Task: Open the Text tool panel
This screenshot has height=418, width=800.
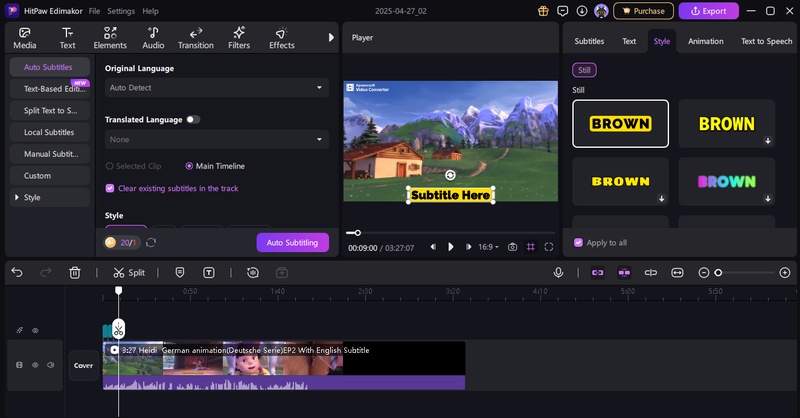Action: tap(67, 38)
